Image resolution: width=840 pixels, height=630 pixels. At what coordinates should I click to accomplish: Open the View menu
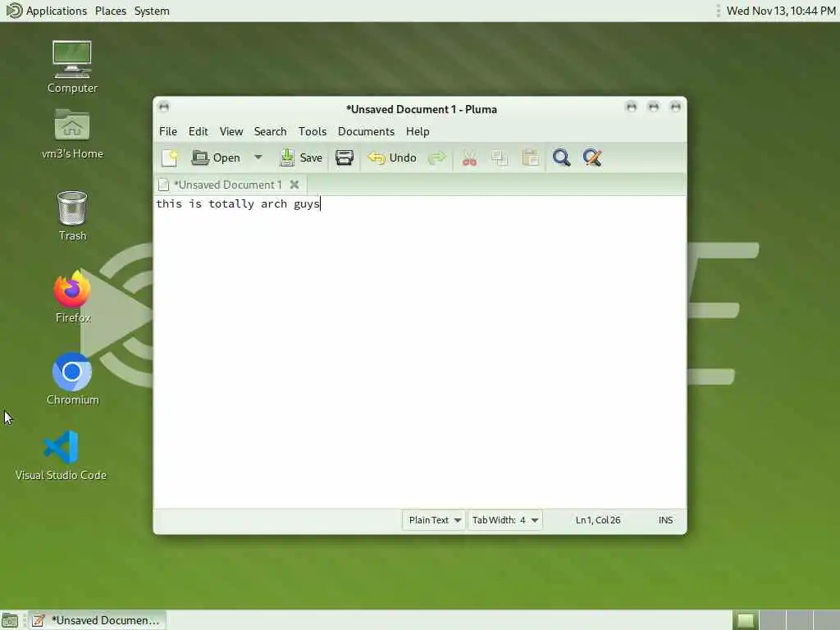(231, 131)
